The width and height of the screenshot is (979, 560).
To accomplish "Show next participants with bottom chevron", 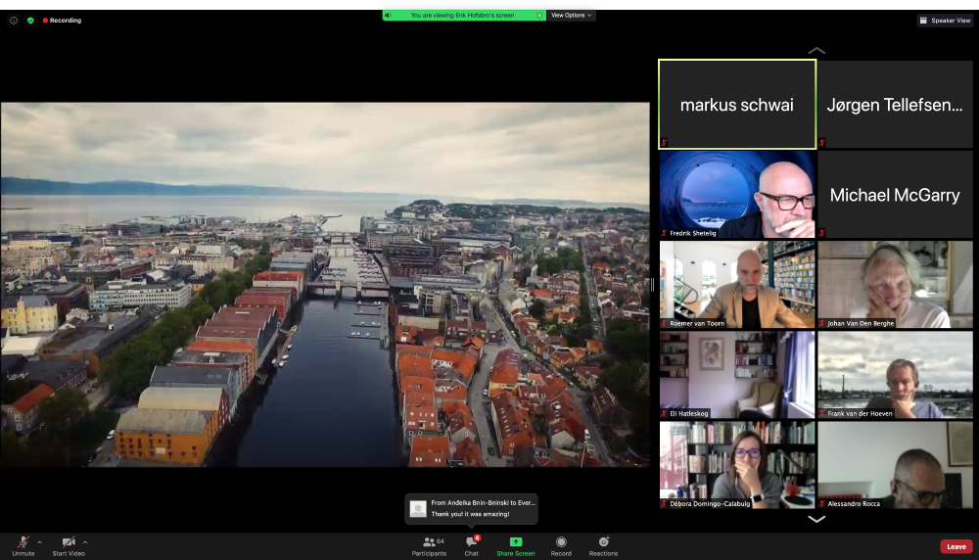I will point(816,519).
